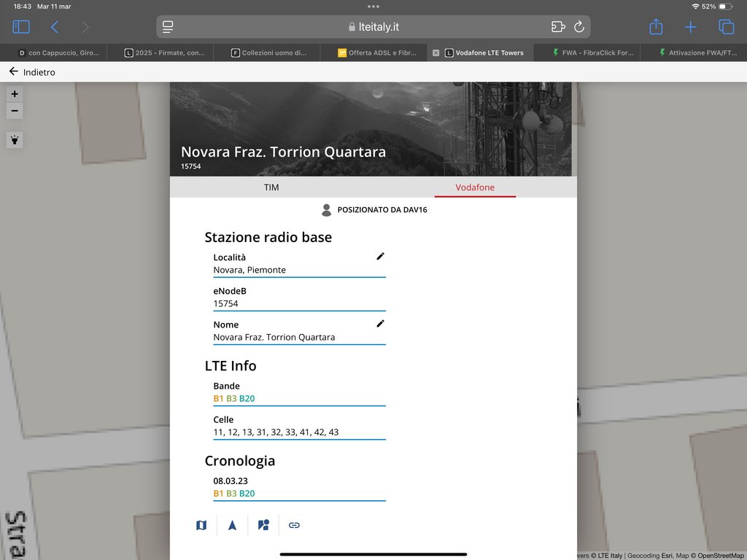Image resolution: width=747 pixels, height=560 pixels.
Task: Open the Share sheet icon
Action: (656, 27)
